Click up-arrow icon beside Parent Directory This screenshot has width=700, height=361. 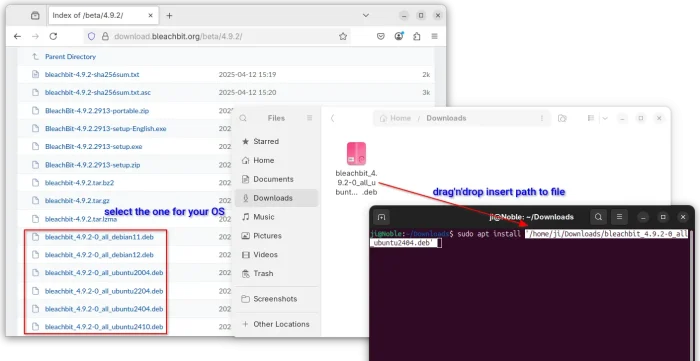tap(35, 57)
